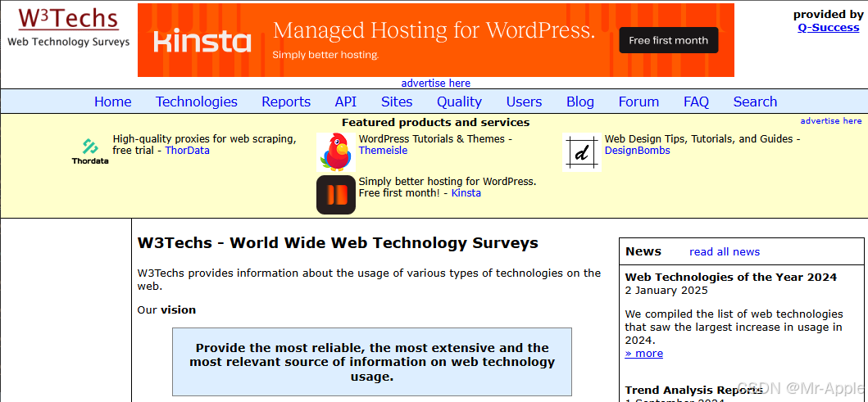Screen dimensions: 868x402
Task: Open the ThorData link
Action: (188, 150)
